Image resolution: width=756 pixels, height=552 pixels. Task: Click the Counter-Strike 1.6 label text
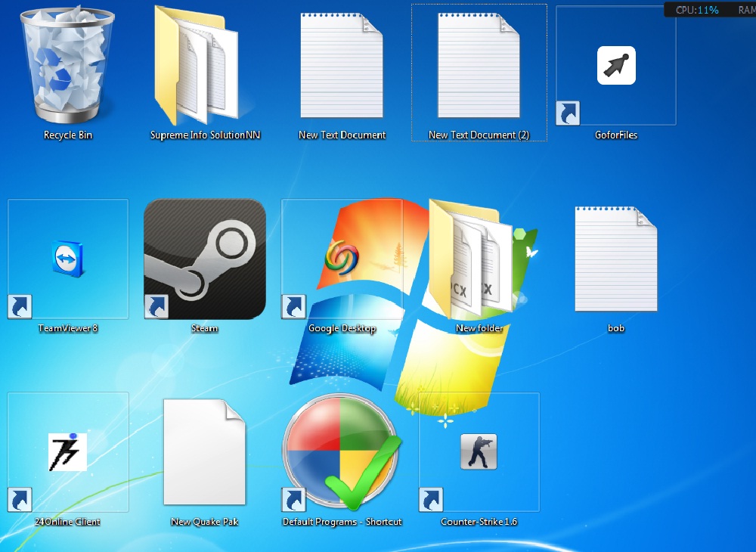[x=479, y=521]
